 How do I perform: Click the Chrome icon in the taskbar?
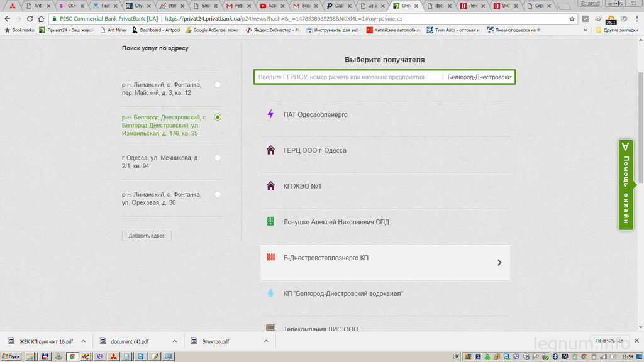point(72,357)
